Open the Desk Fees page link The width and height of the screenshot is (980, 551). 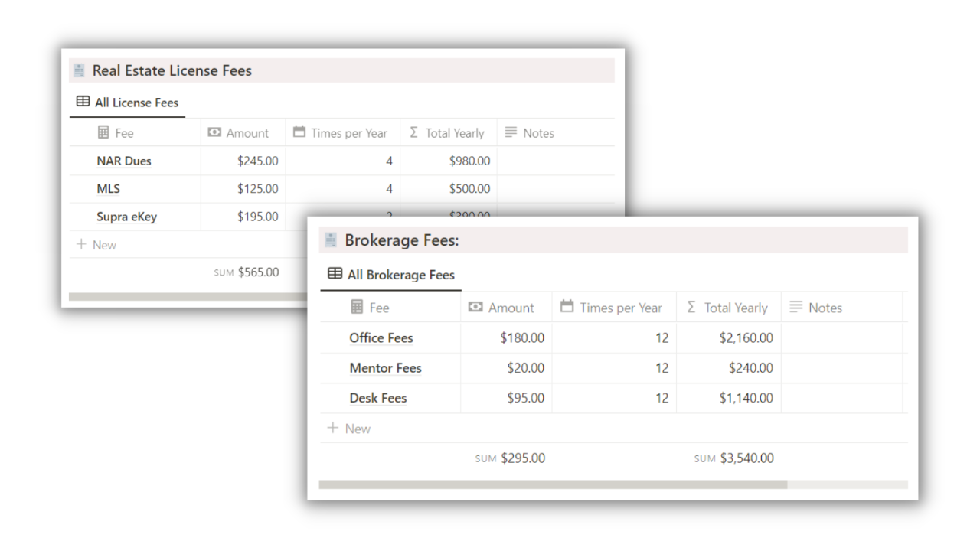point(378,398)
